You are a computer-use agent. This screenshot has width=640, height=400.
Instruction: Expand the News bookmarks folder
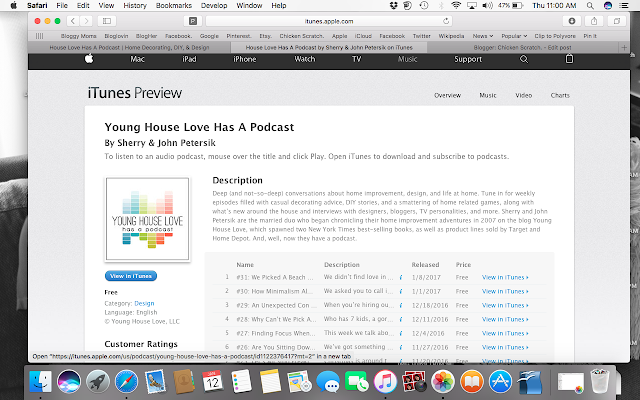pos(483,36)
